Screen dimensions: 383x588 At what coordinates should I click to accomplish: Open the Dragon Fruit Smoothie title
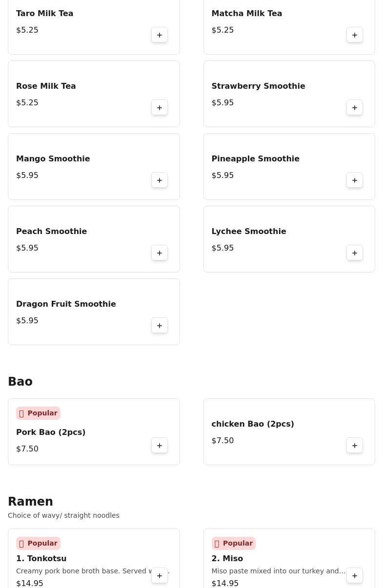66,304
